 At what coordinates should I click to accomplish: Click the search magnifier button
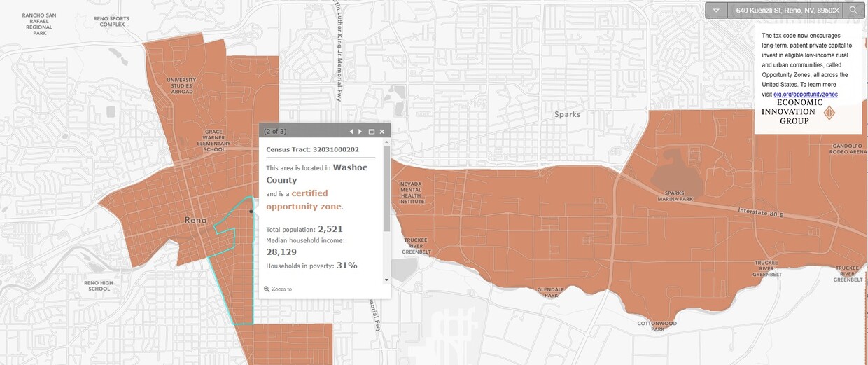[853, 11]
